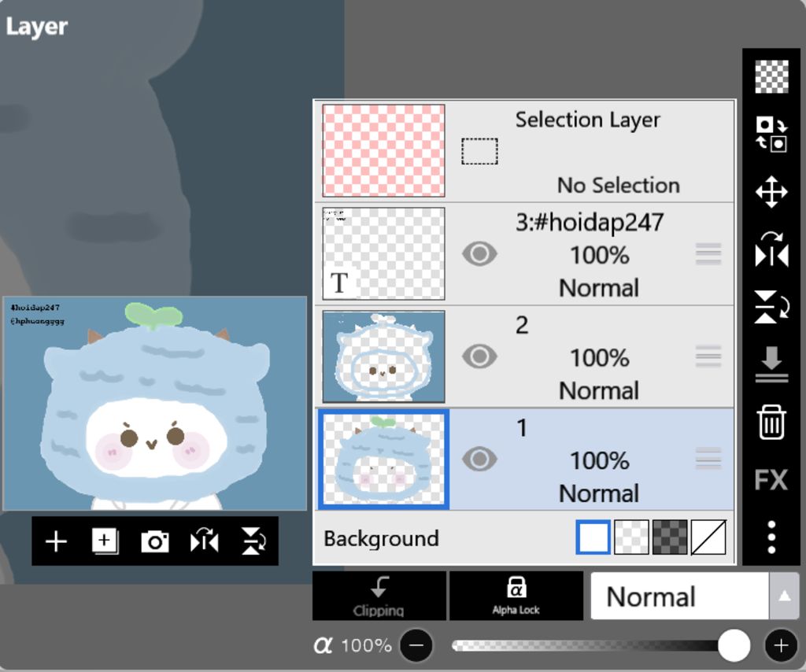The height and width of the screenshot is (672, 806).
Task: Select the move layer arrows icon
Action: (771, 192)
